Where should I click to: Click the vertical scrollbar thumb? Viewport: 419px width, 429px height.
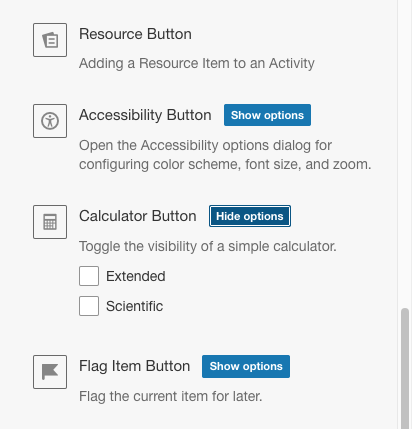pyautogui.click(x=405, y=369)
